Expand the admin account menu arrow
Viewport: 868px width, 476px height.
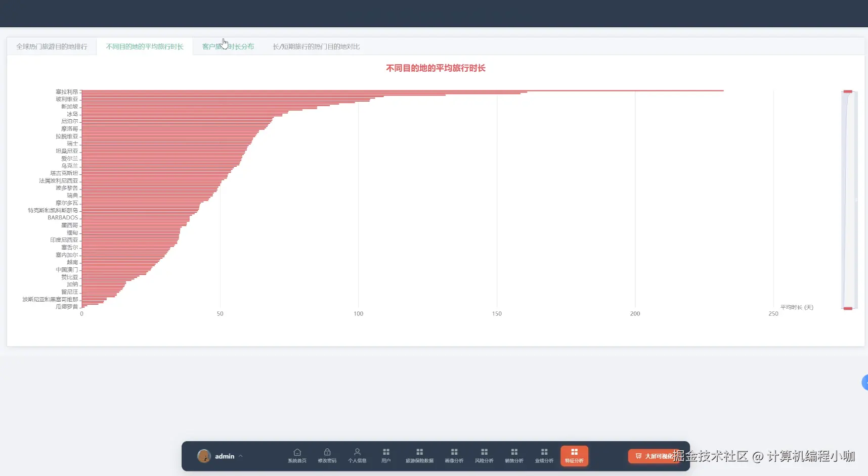(241, 456)
